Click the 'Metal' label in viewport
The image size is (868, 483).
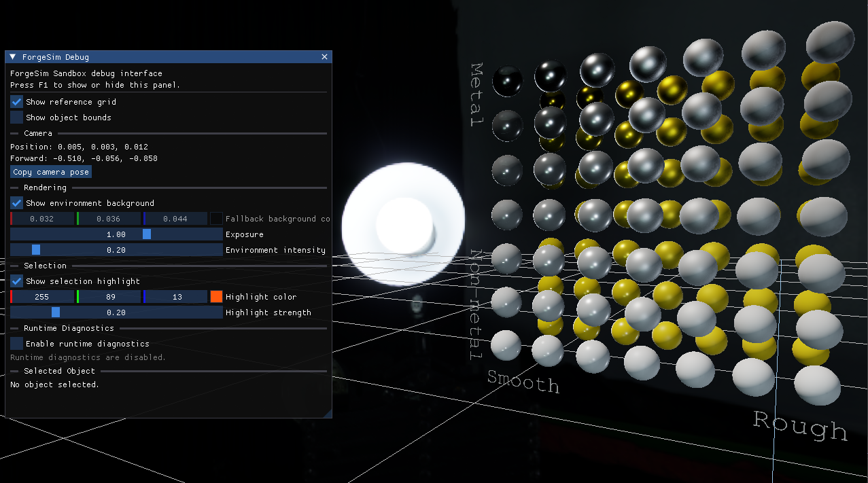(x=477, y=94)
